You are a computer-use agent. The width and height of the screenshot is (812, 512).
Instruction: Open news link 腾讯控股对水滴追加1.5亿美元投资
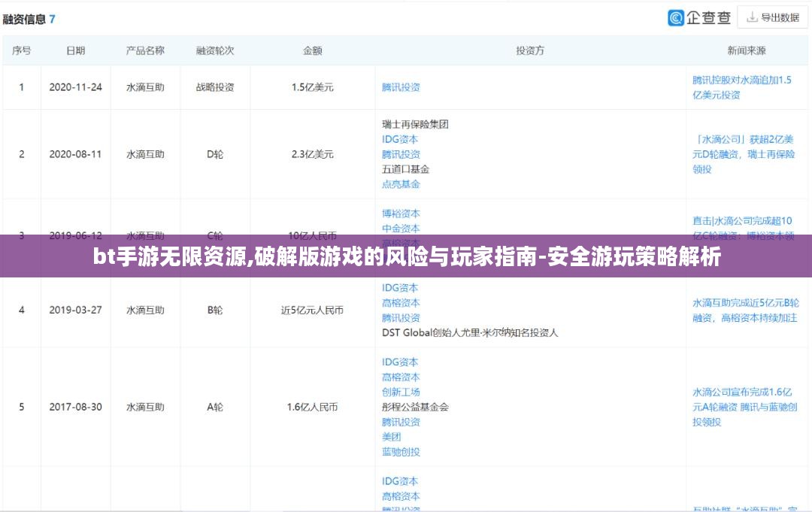point(742,87)
